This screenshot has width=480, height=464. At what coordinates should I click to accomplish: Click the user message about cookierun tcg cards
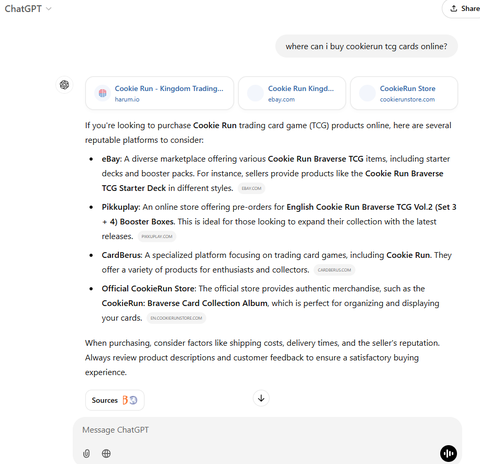tap(366, 46)
